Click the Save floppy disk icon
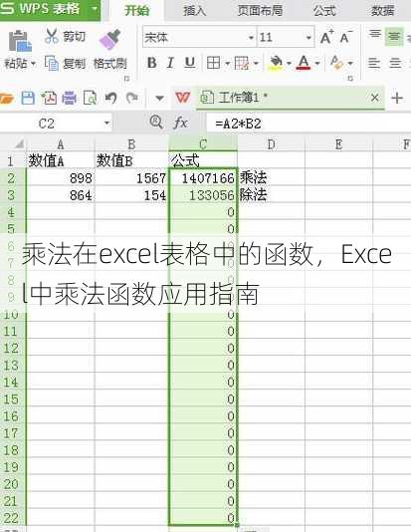The width and height of the screenshot is (411, 532). [28, 98]
